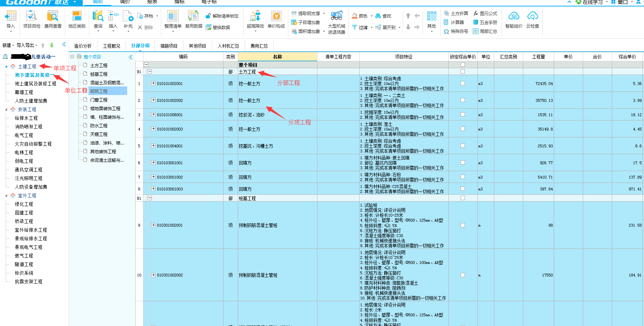Screen dimensions: 644x326
Task: Click 超高降效 icon
Action: tap(255, 16)
